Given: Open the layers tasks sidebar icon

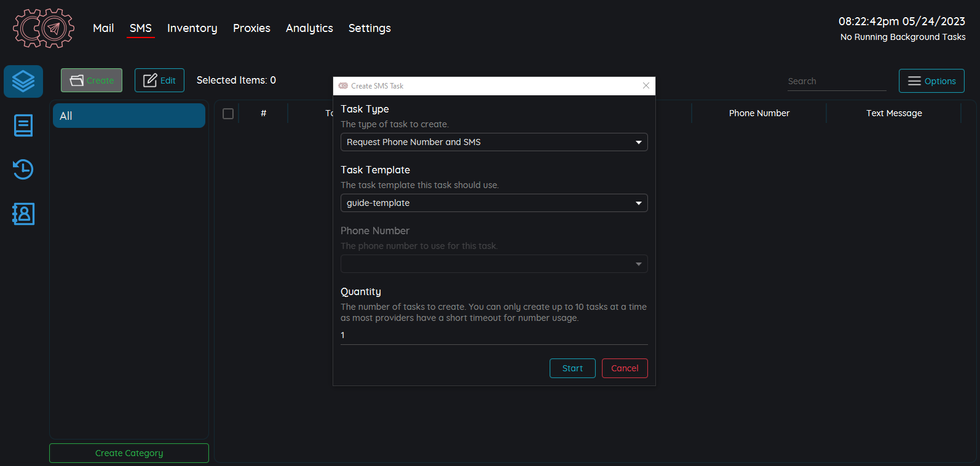Looking at the screenshot, I should pyautogui.click(x=23, y=81).
